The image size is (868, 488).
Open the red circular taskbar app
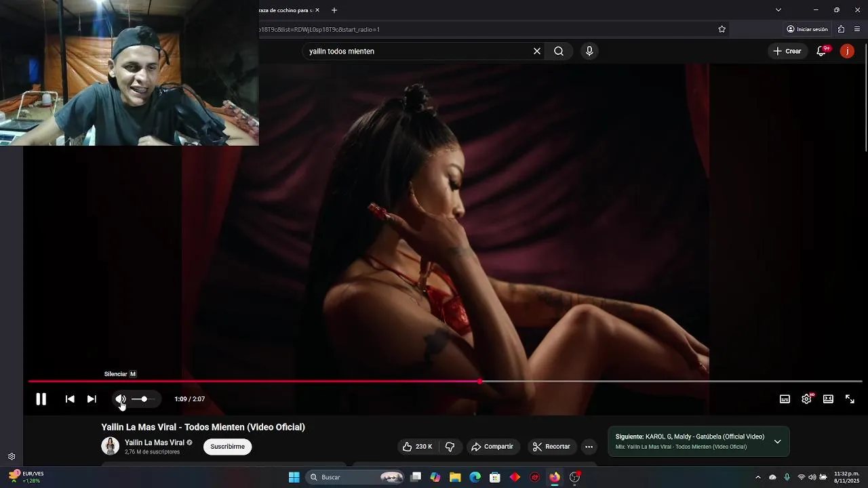(x=534, y=477)
